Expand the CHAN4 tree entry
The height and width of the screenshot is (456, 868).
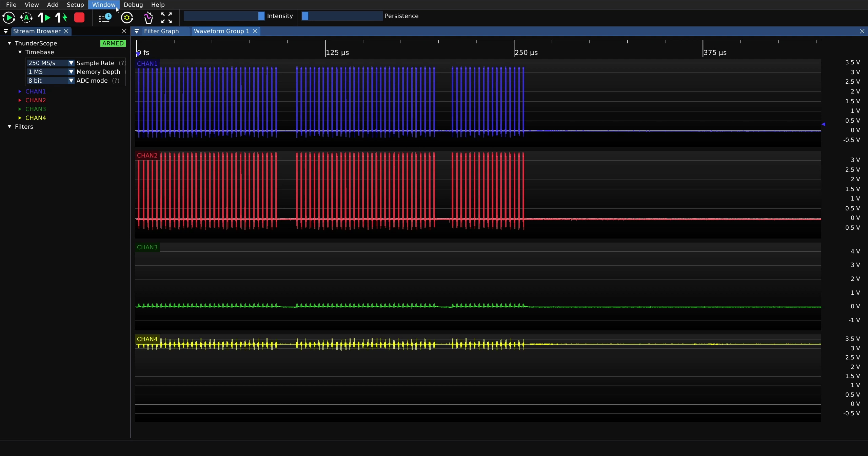pyautogui.click(x=20, y=118)
